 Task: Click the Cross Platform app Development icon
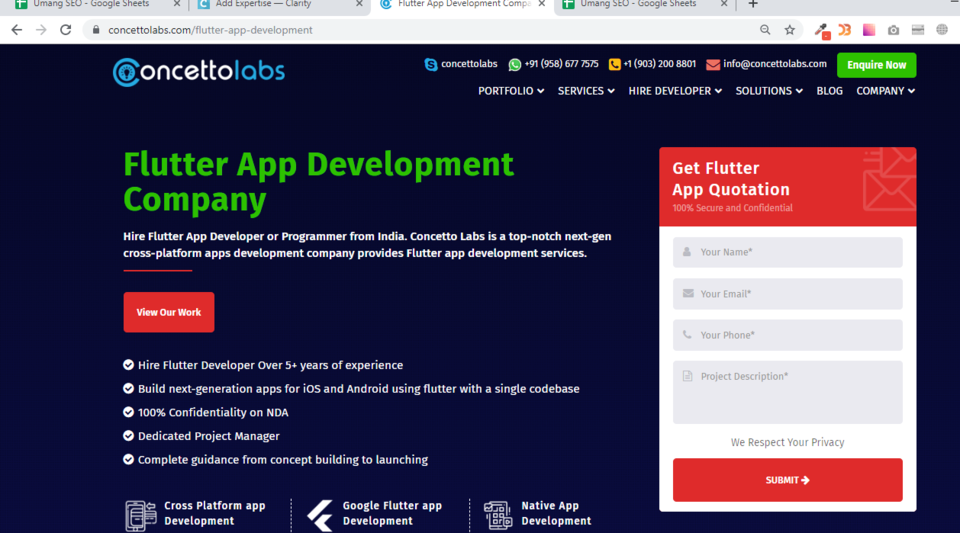coord(140,515)
